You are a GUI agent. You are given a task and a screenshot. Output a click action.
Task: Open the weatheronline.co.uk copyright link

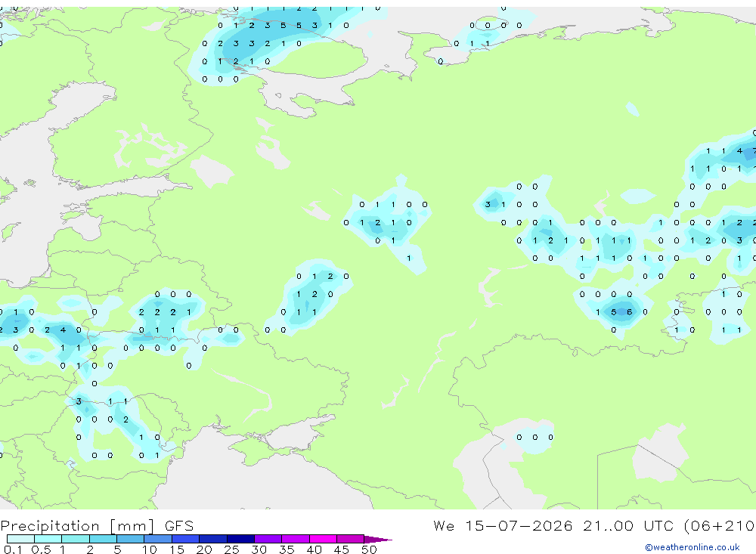pyautogui.click(x=692, y=547)
